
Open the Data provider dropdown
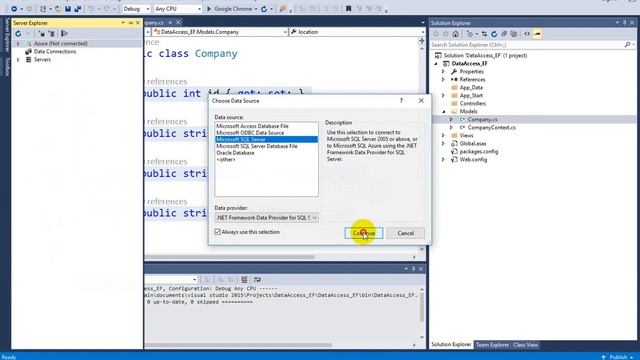(266, 218)
